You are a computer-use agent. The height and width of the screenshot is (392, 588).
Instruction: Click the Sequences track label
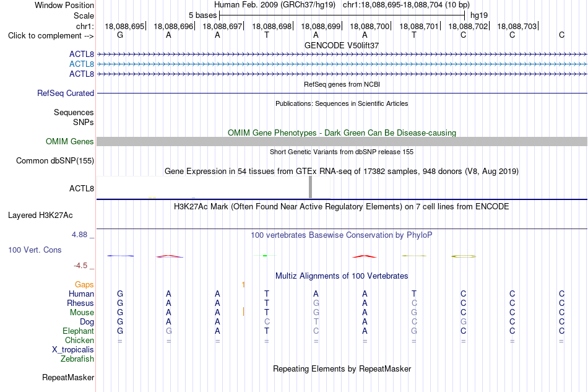(x=74, y=112)
